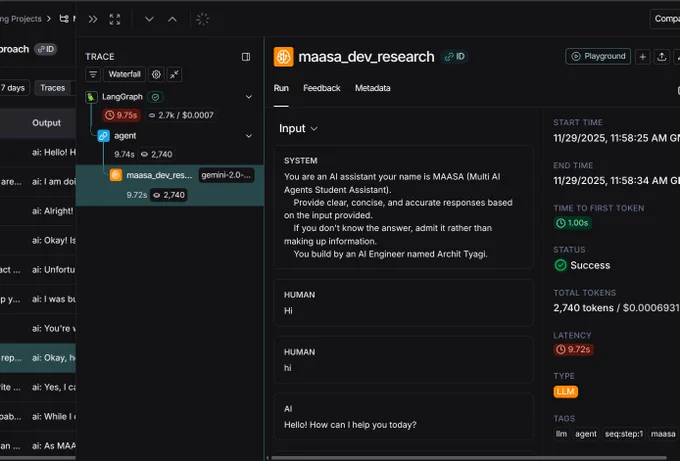The height and width of the screenshot is (461, 680).
Task: Open row 'ai: Hello! H'
Action: pyautogui.click(x=38, y=152)
